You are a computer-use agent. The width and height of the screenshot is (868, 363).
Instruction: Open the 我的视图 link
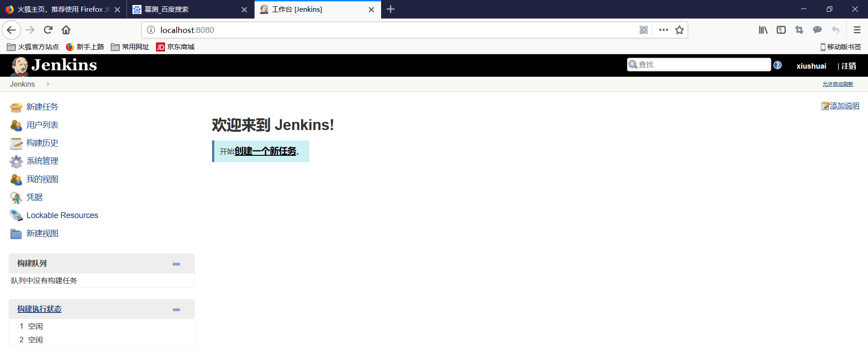42,179
